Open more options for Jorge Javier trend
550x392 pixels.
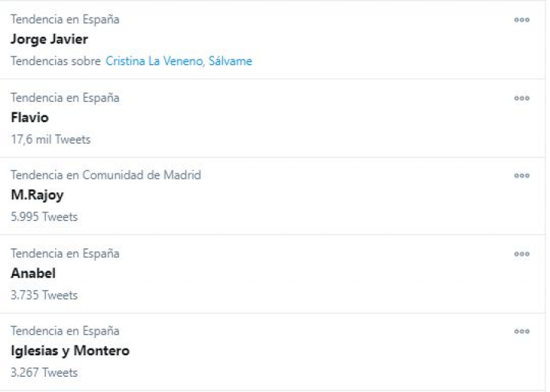click(522, 21)
